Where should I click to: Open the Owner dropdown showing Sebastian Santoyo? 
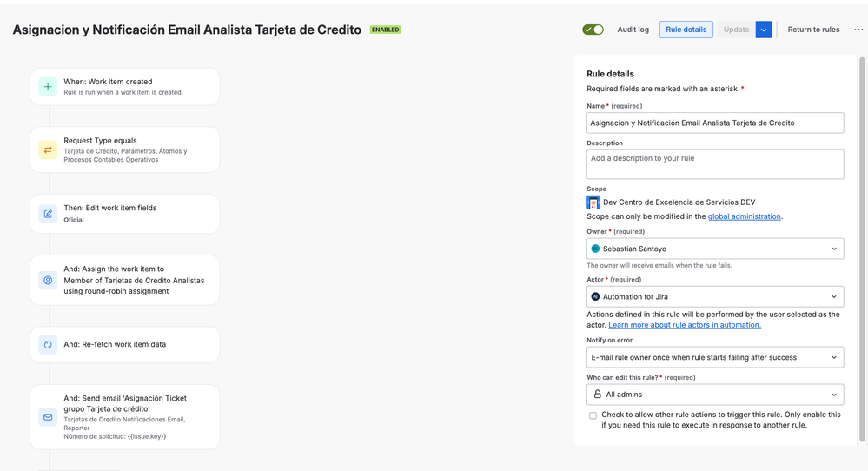pyautogui.click(x=715, y=249)
